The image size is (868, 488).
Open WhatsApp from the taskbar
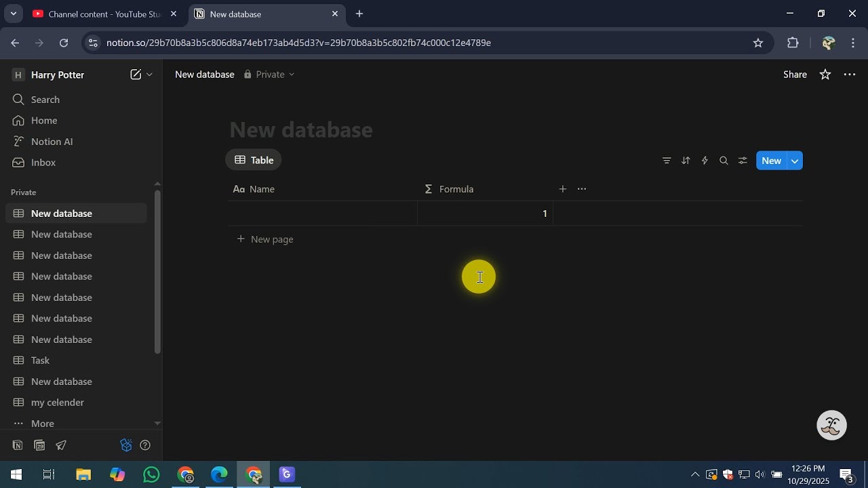(x=151, y=474)
